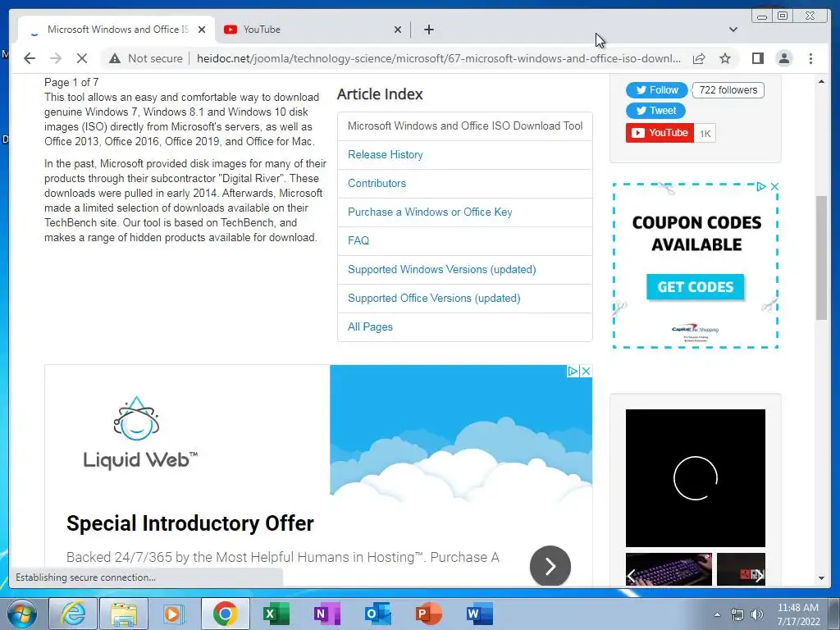
Task: Launch Word from the taskbar
Action: click(x=479, y=614)
